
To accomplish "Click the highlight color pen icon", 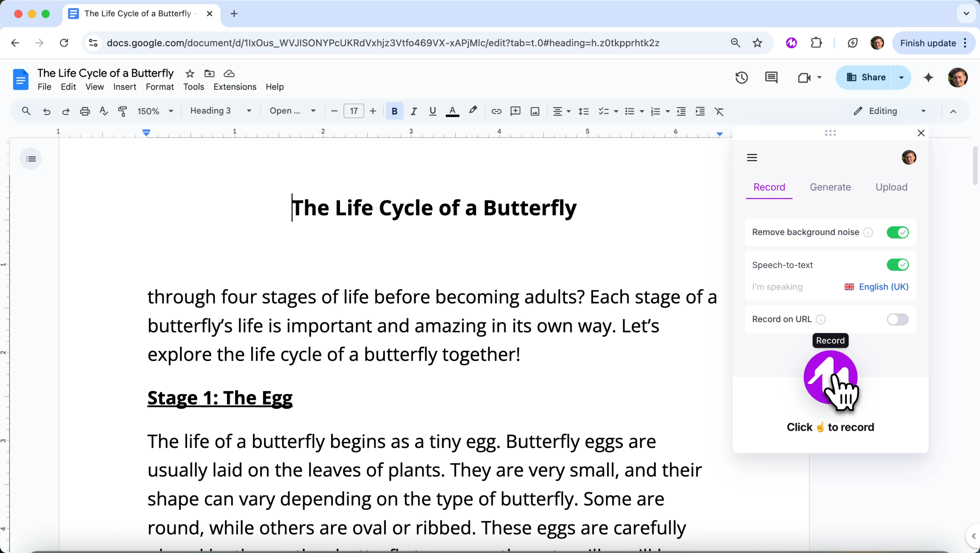I will point(473,111).
